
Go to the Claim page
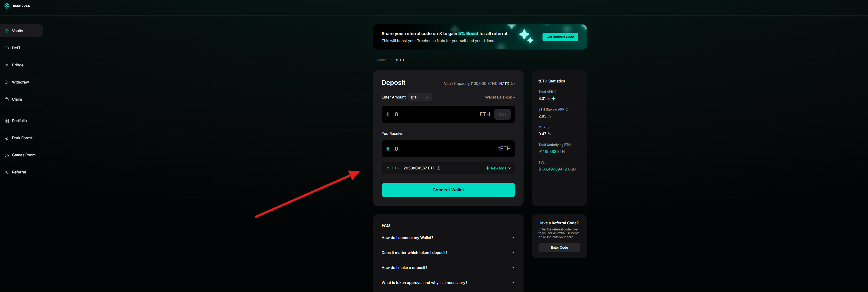pos(22,99)
